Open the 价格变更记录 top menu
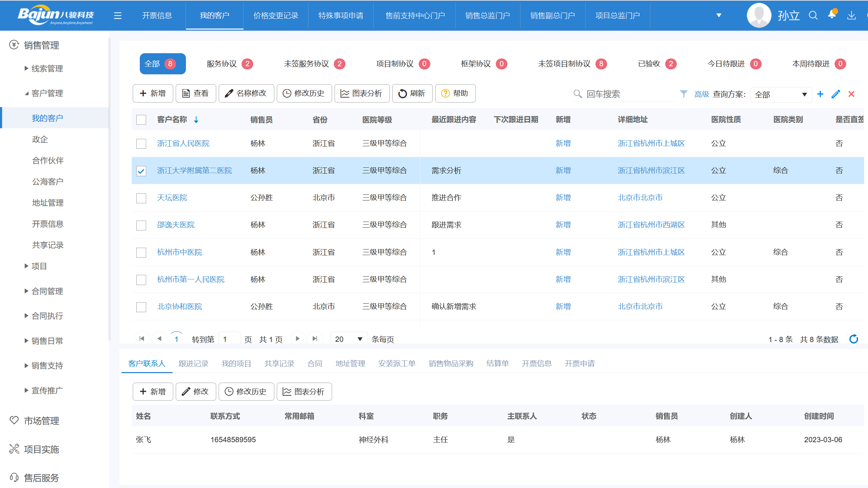 276,15
